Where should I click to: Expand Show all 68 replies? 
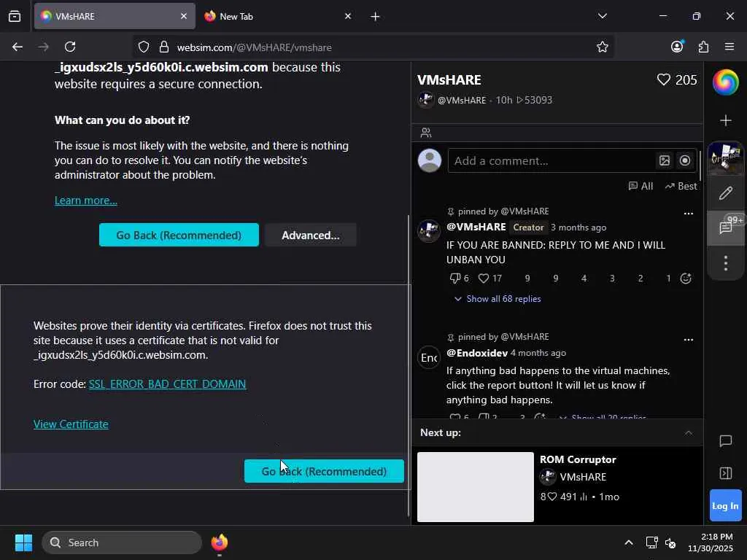click(498, 298)
